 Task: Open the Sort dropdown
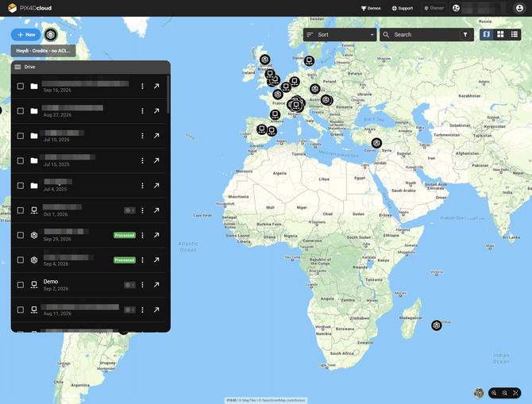tap(340, 35)
